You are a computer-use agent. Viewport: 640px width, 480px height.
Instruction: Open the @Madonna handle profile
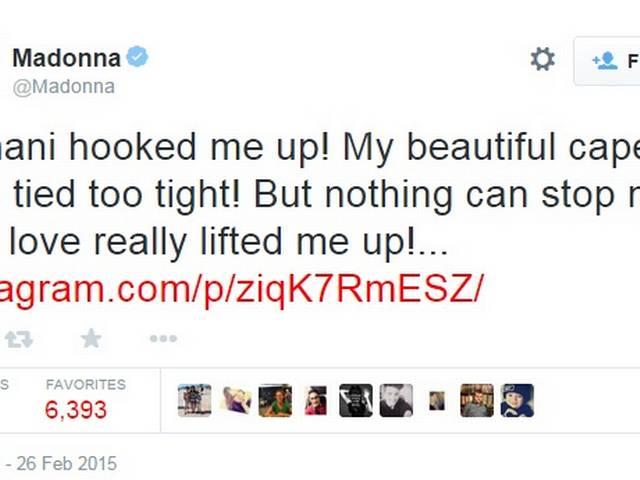(x=64, y=87)
